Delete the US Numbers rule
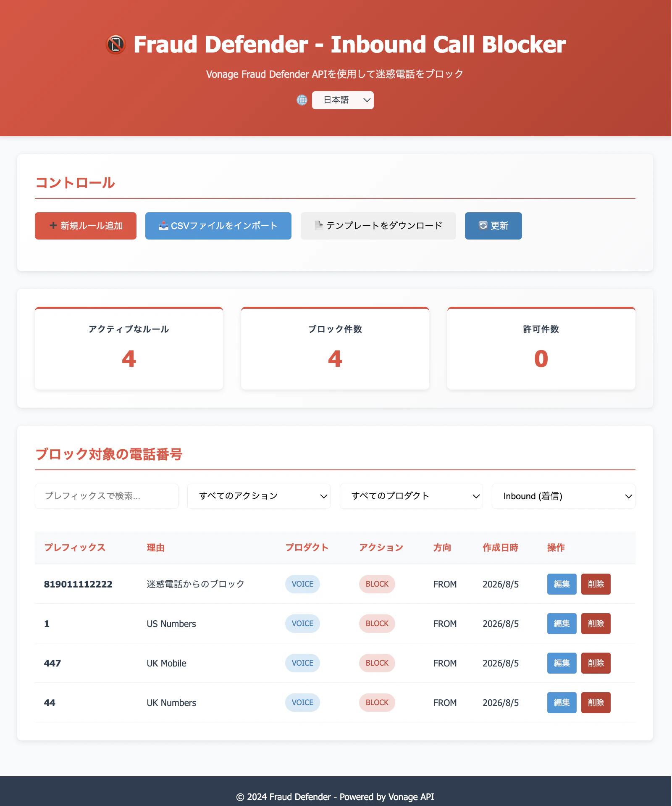672x806 pixels. tap(596, 624)
